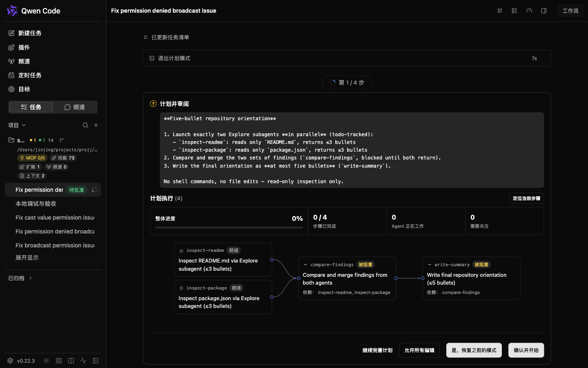Click 定位当前步骤 to locate the current step

point(526,198)
